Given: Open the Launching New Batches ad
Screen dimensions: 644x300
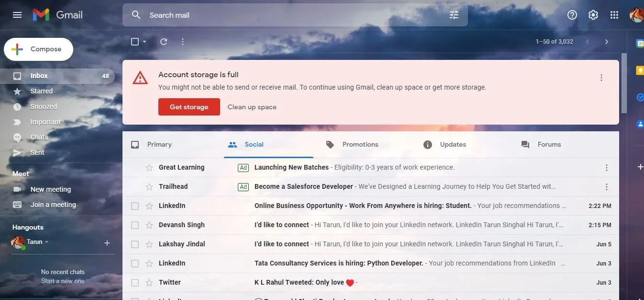Looking at the screenshot, I should pos(370,167).
